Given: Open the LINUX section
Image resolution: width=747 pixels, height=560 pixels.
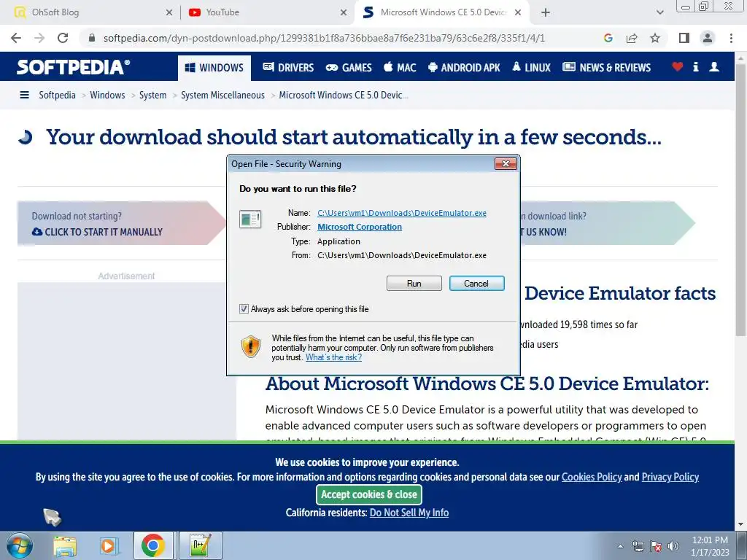Looking at the screenshot, I should click(531, 68).
